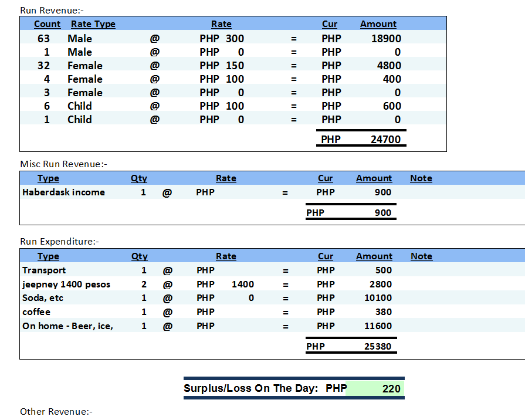Select the 18900 amount for Male
This screenshot has height=420, width=525.
(386, 39)
